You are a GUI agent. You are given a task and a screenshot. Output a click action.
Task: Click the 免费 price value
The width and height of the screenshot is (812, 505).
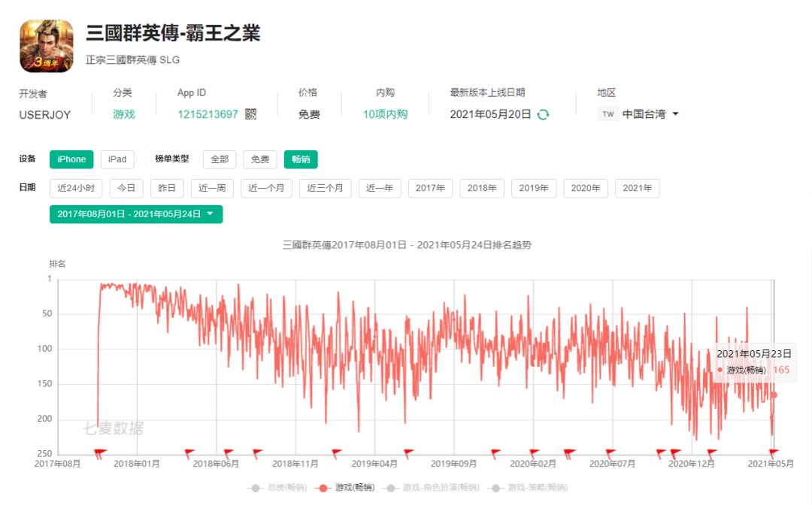point(309,114)
